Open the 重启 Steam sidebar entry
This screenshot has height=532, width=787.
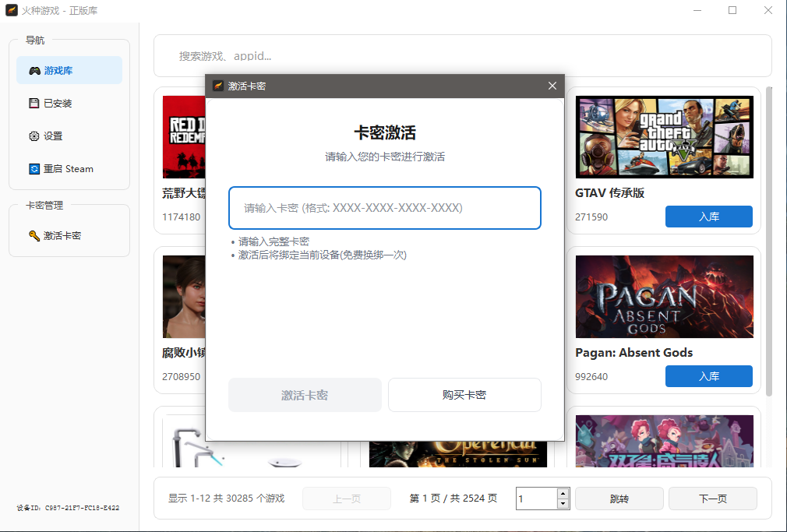[69, 168]
